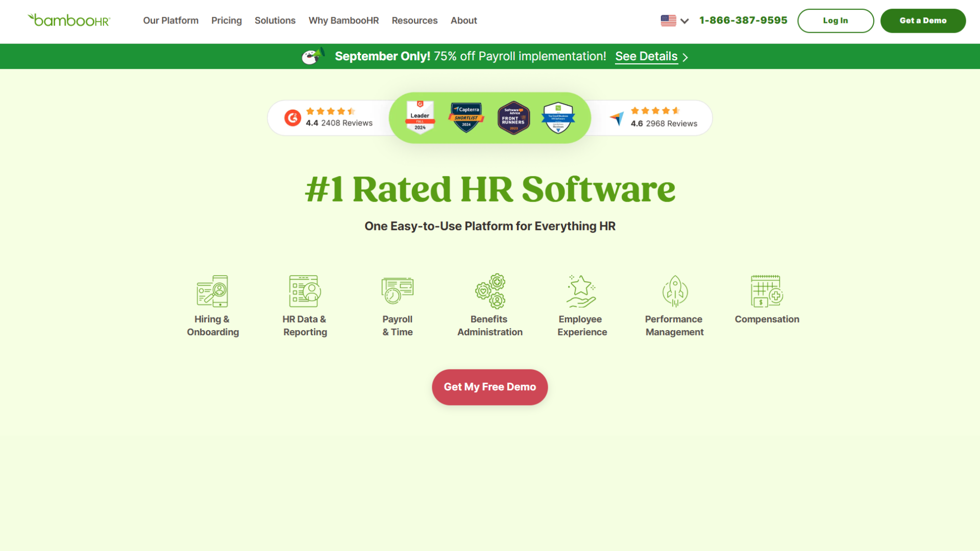Open the 4.4 2408 Reviews text
980x551 pixels.
[339, 123]
